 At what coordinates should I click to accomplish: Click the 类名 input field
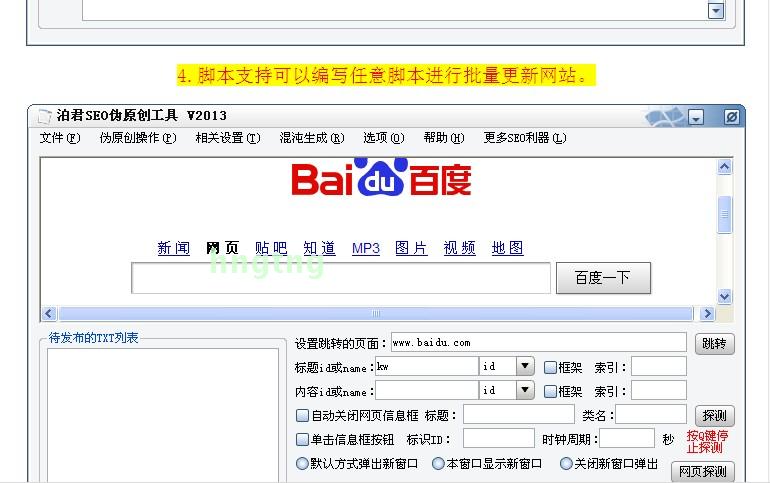(x=651, y=414)
